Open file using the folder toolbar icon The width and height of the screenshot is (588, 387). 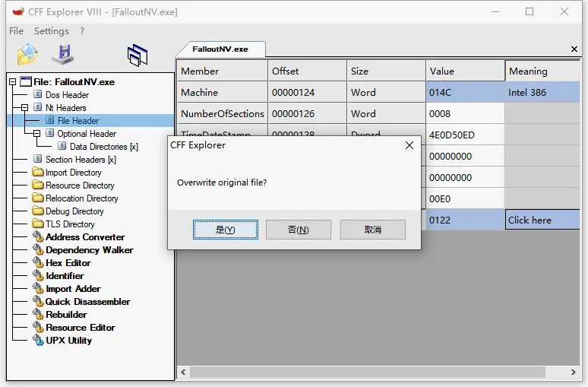pyautogui.click(x=27, y=55)
